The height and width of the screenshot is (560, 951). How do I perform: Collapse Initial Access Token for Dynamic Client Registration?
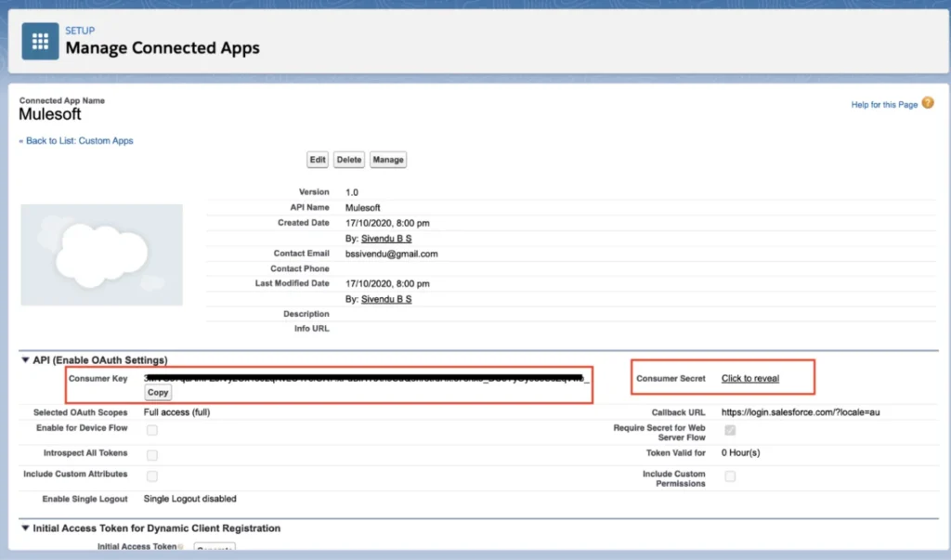[x=25, y=528]
